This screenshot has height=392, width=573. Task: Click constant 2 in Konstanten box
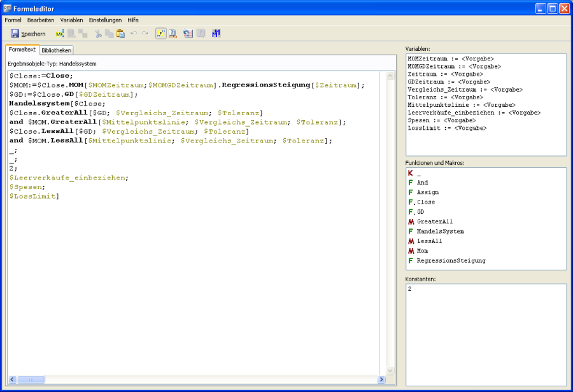coord(410,289)
